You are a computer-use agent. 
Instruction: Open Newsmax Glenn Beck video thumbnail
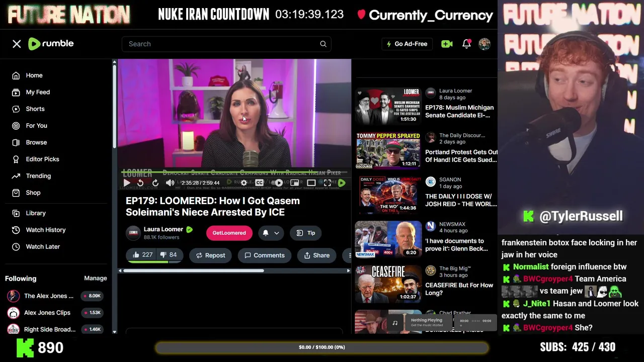click(x=388, y=239)
